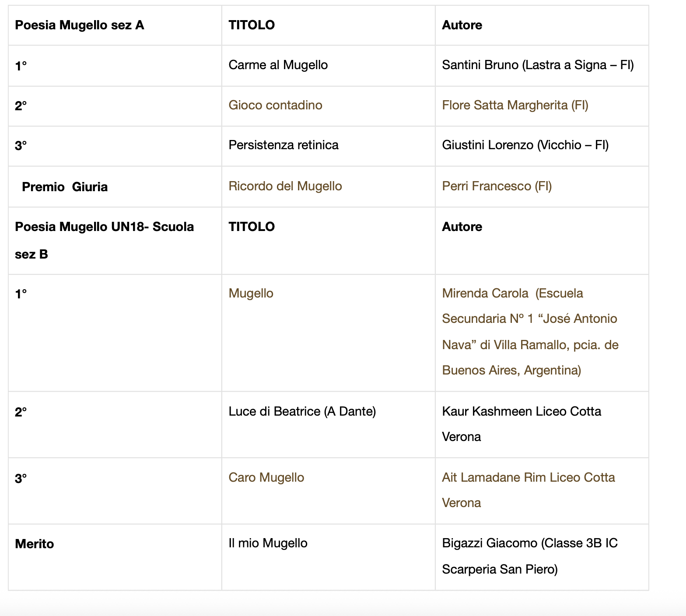Open the single-word "Mugello" title link in section B
Viewport: 686px width, 616px height.
[251, 293]
